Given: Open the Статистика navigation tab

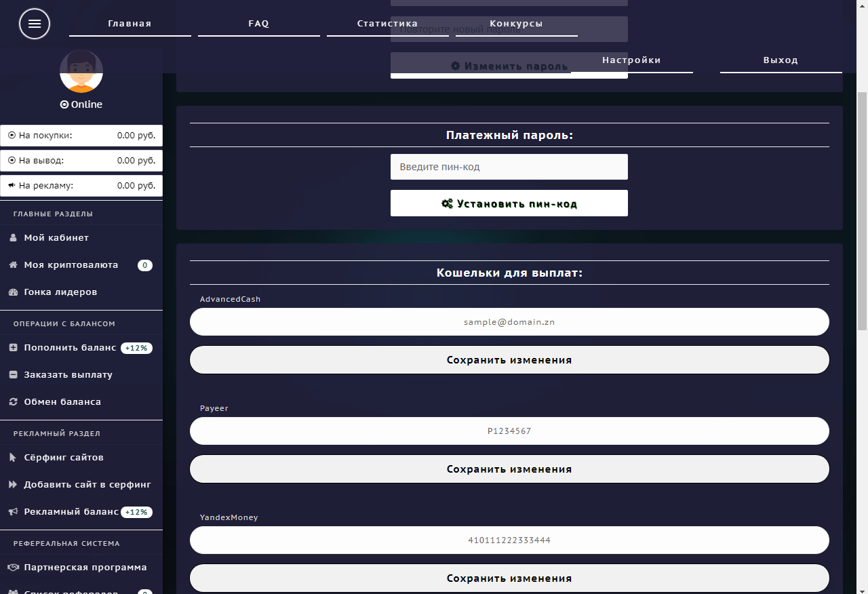Looking at the screenshot, I should click(387, 24).
